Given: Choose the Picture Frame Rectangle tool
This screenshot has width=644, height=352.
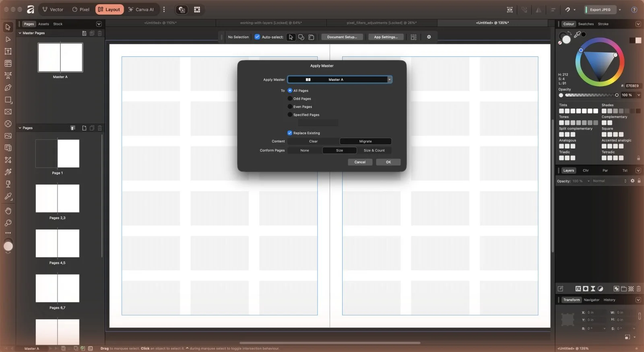Looking at the screenshot, I should click(x=8, y=112).
